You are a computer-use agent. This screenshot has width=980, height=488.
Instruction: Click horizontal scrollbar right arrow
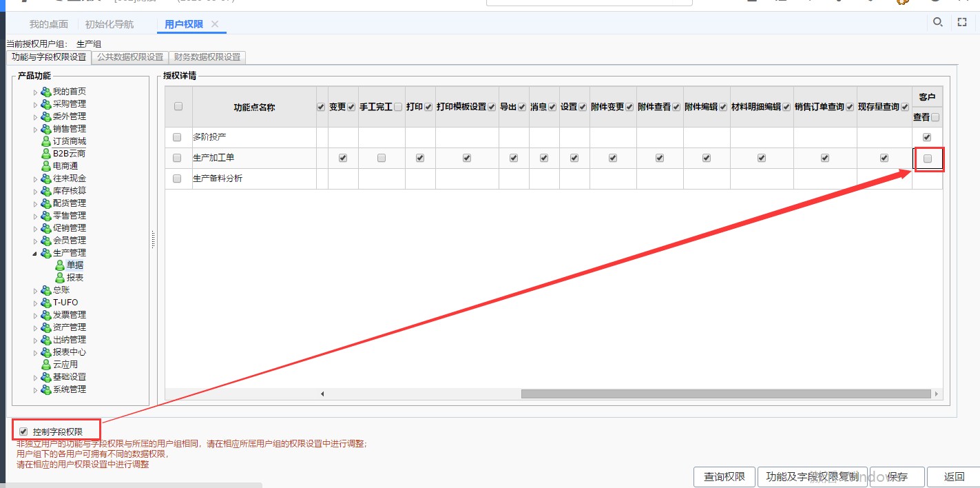click(x=937, y=394)
